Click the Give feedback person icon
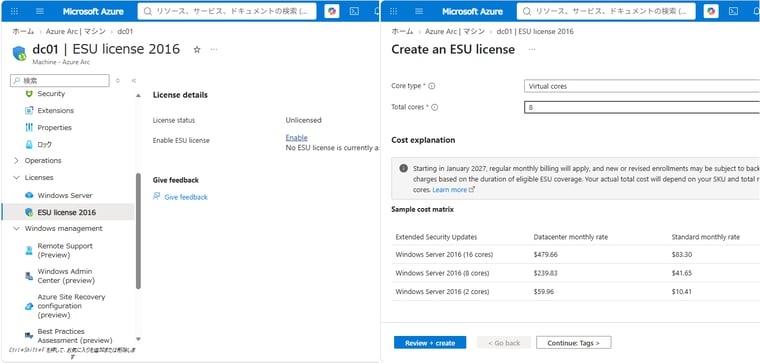This screenshot has width=760, height=363. click(157, 196)
